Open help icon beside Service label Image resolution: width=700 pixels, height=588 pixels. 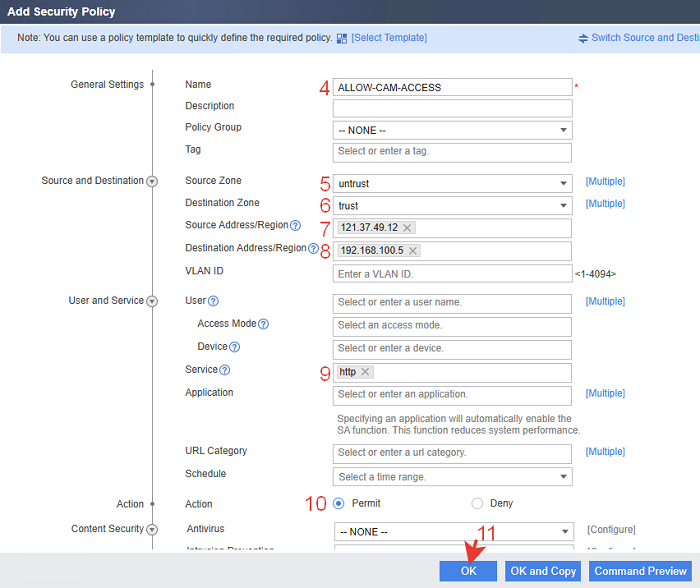pyautogui.click(x=225, y=370)
